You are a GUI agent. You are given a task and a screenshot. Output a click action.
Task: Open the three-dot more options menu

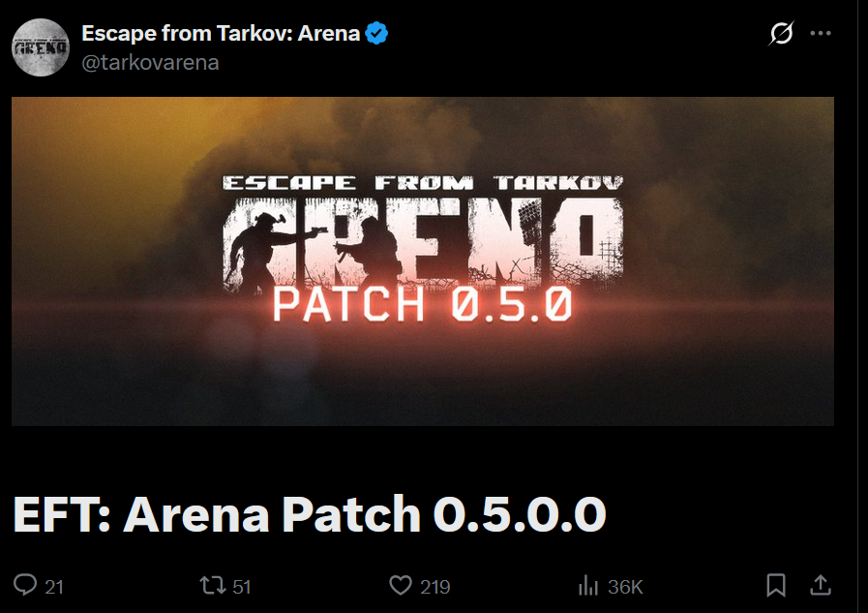pos(821,33)
